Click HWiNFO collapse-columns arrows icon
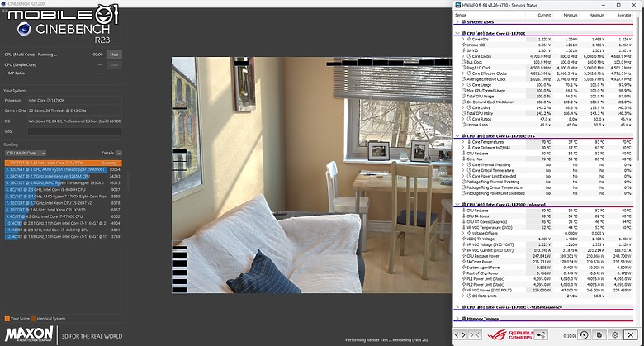Image resolution: width=644 pixels, height=346 pixels. [x=475, y=335]
